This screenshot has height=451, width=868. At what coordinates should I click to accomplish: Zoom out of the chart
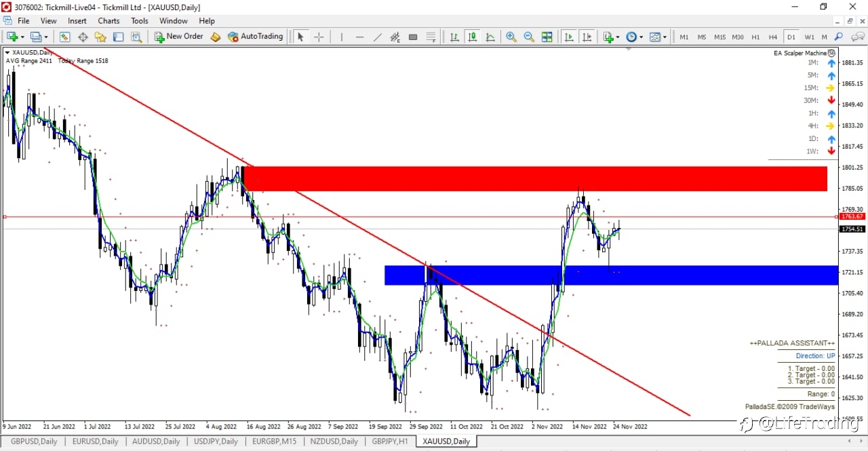528,37
